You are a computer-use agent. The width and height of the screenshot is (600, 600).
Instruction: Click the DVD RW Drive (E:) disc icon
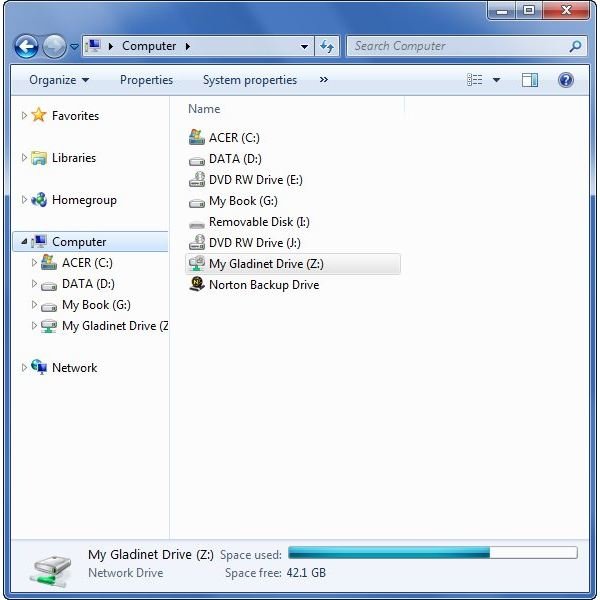point(197,179)
